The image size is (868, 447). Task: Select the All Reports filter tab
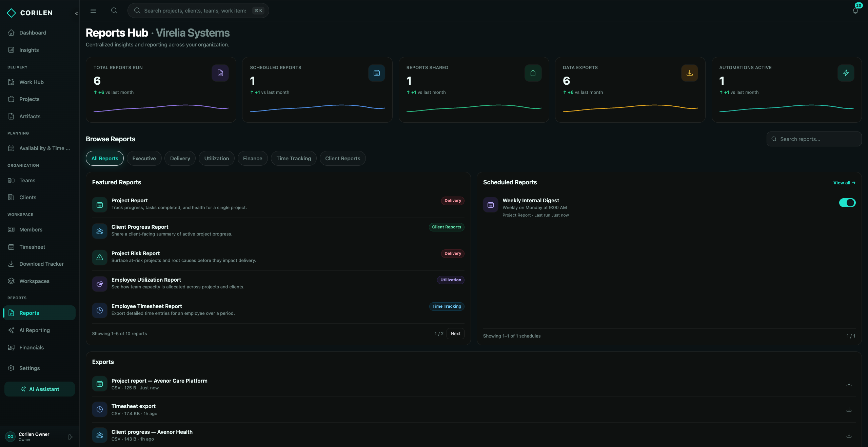(105, 158)
